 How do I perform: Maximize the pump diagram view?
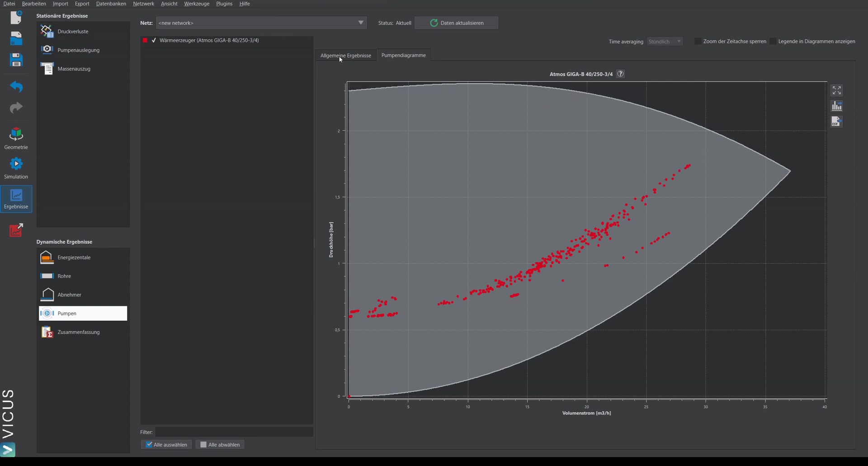click(x=836, y=90)
